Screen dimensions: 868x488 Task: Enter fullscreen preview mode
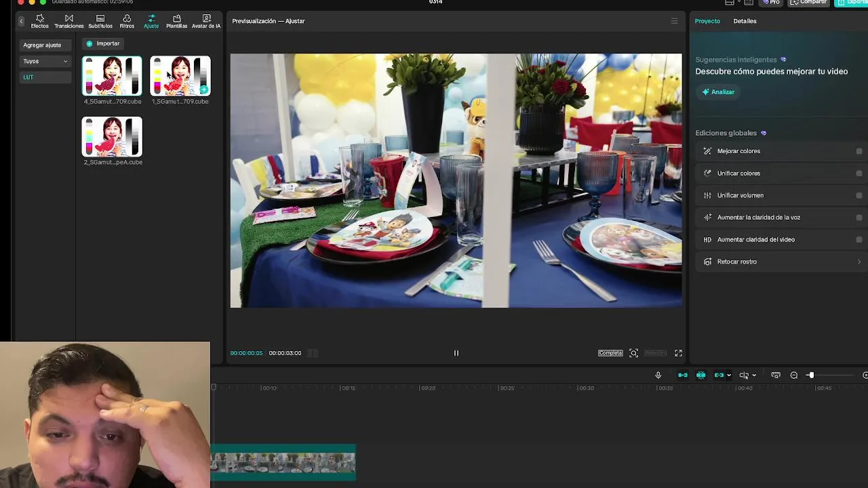tap(678, 353)
